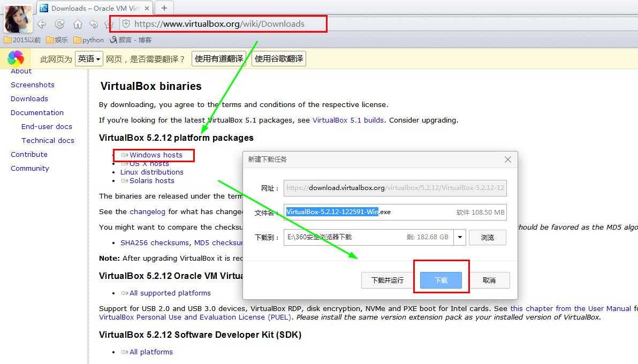Image resolution: width=638 pixels, height=364 pixels.
Task: Open the browser home page icon
Action: (77, 24)
